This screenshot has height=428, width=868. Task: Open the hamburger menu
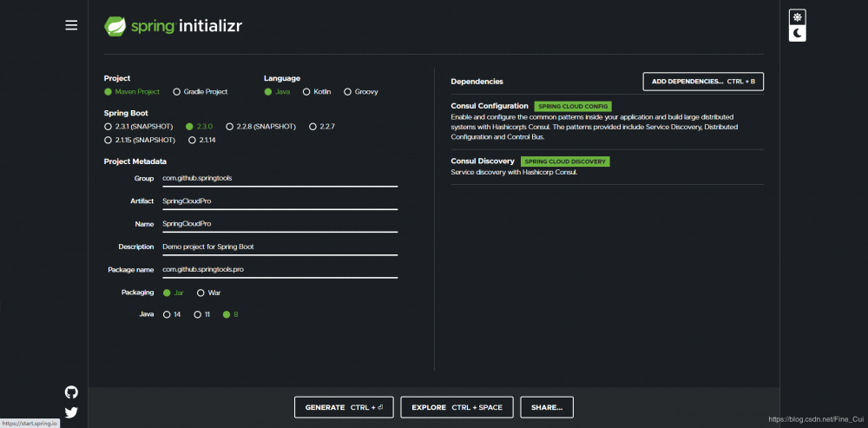(x=71, y=25)
